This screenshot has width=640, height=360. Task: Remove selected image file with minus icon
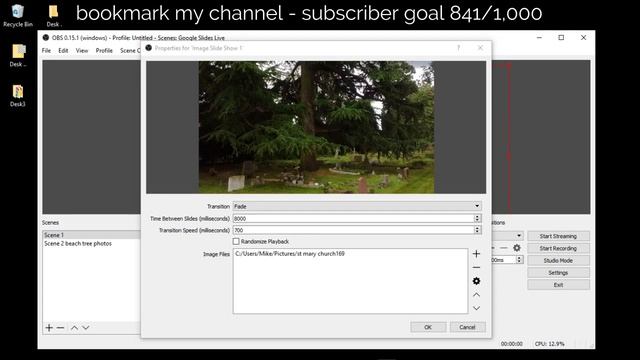click(476, 267)
